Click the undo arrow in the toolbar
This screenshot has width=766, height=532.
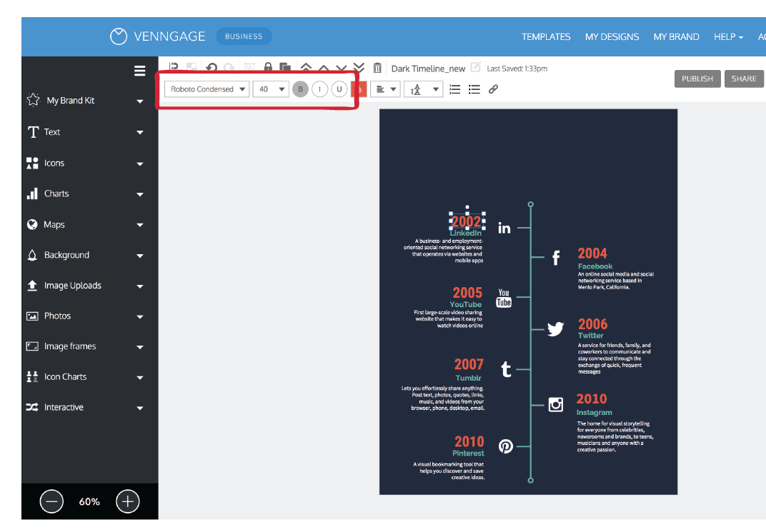tap(212, 69)
